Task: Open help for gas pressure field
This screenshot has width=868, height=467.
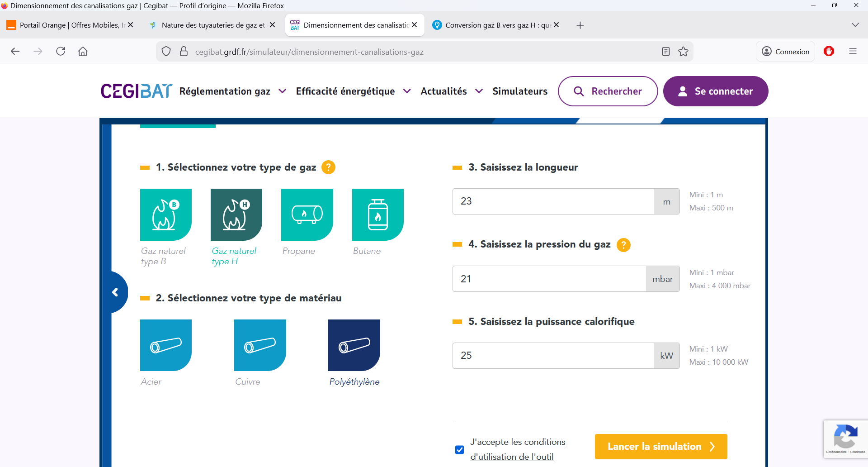Action: (623, 245)
